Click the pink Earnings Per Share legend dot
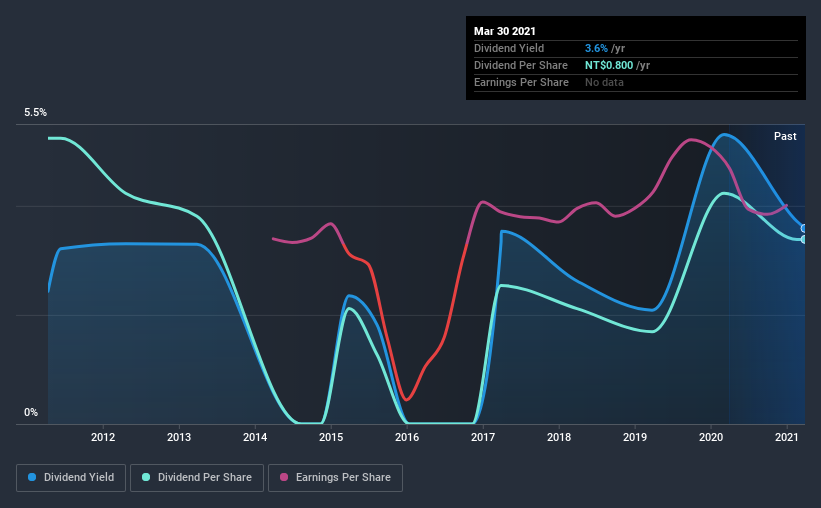Viewport: 821px width, 508px height. click(284, 477)
